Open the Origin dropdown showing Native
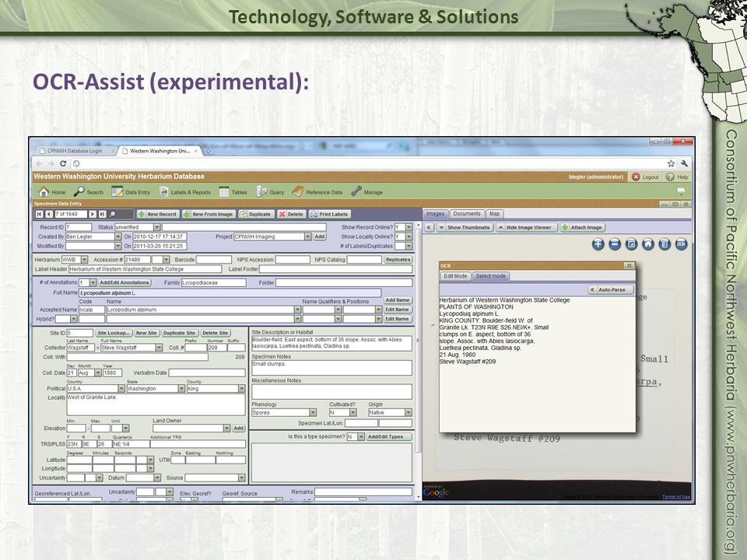Screen dimensions: 747x560 pos(409,412)
